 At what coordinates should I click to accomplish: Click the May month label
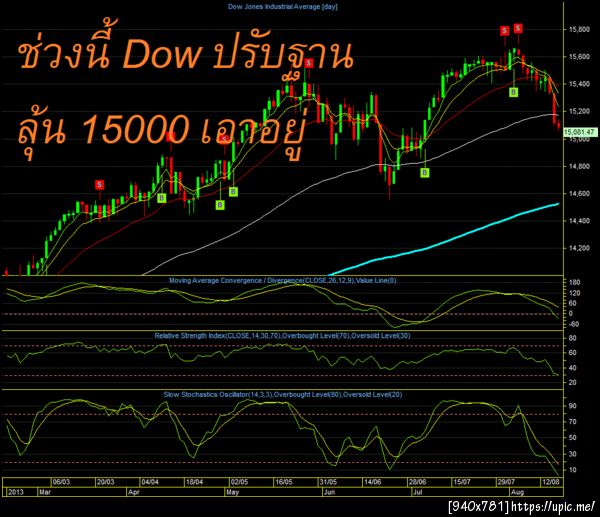(x=232, y=492)
